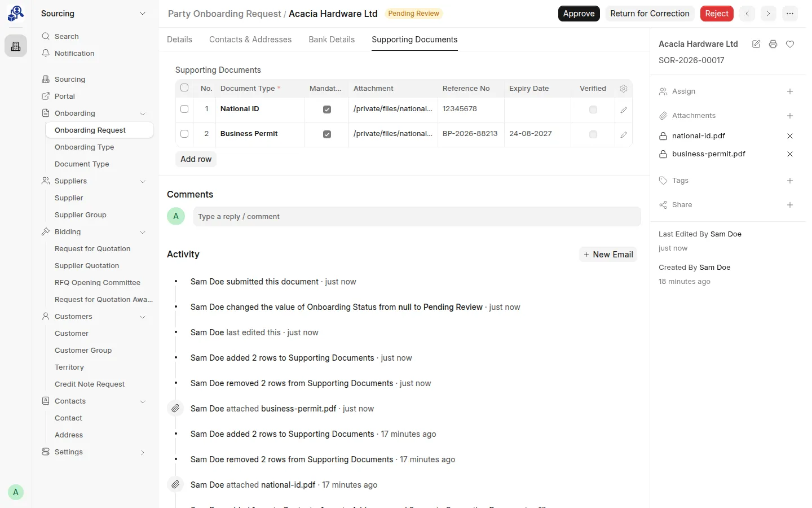Edit the Business Permit row with pencil icon

624,134
